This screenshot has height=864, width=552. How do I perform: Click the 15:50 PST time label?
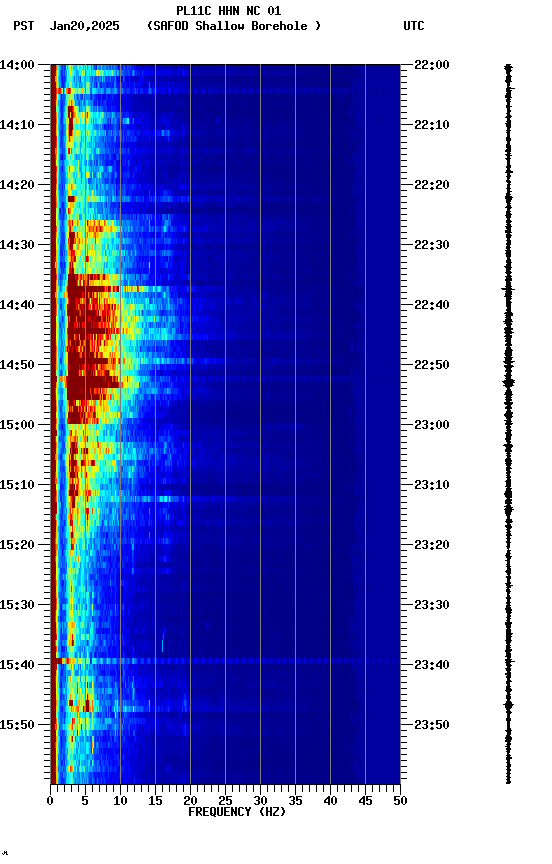coord(17,725)
